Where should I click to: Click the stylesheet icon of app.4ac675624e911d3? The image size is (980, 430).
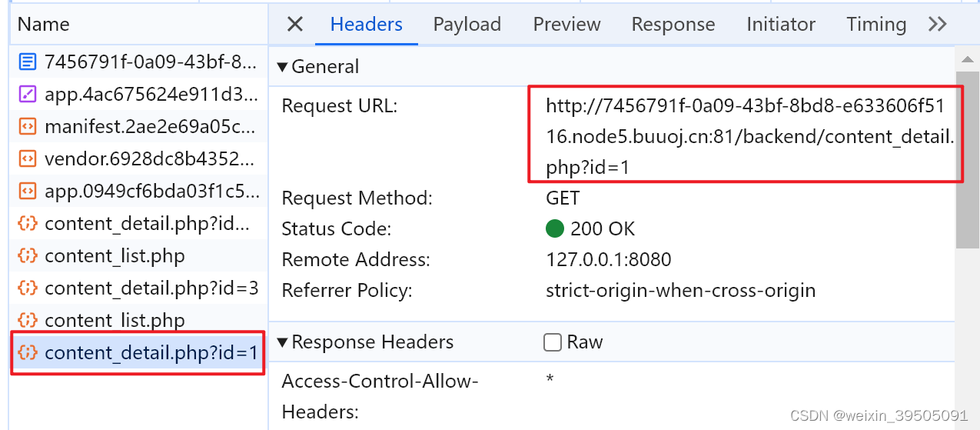pos(28,94)
